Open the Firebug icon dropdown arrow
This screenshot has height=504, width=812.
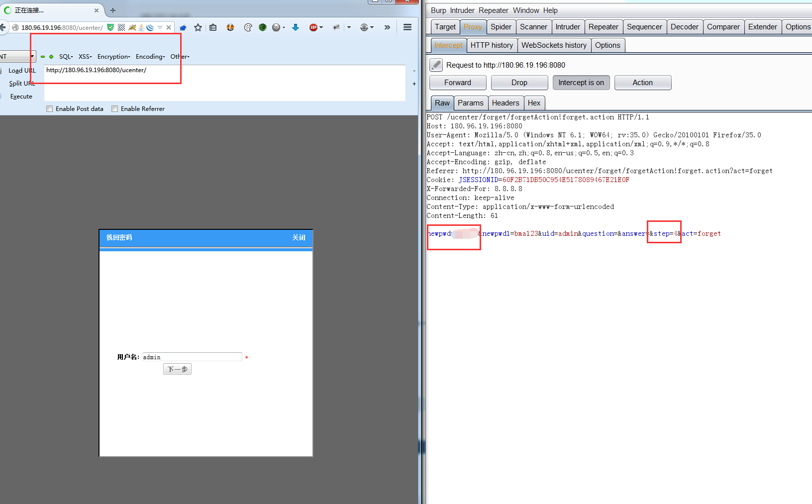(349, 27)
